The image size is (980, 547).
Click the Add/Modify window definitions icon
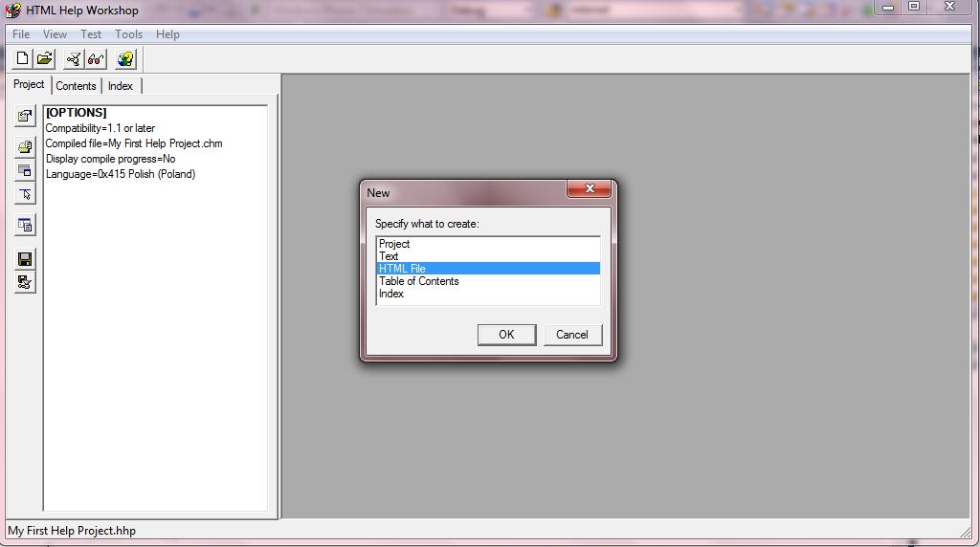[x=25, y=171]
